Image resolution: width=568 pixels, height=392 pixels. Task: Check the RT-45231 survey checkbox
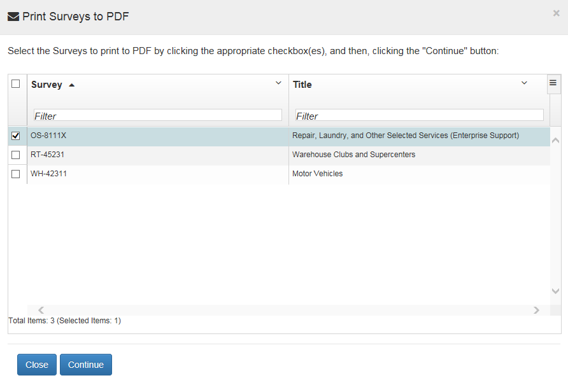pyautogui.click(x=16, y=155)
